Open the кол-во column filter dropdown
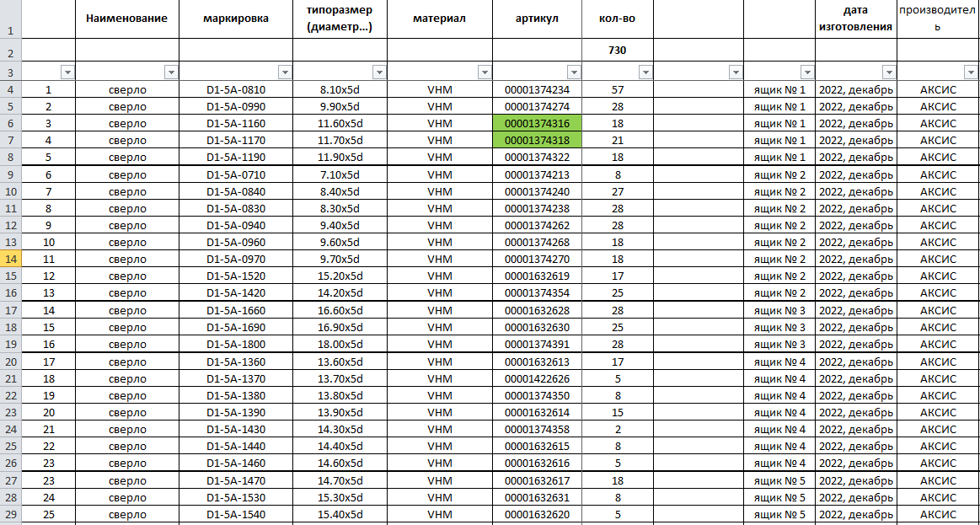Screen dimensions: 980x525 (x=645, y=72)
